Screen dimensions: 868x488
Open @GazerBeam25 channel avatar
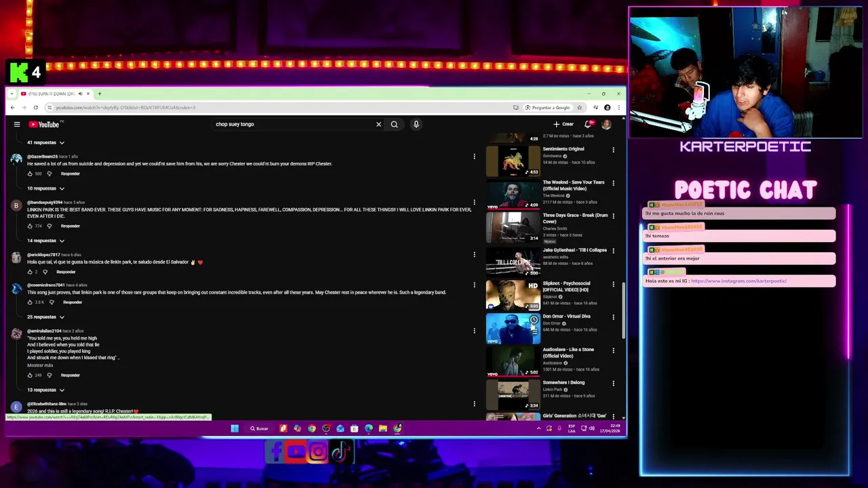click(x=16, y=159)
